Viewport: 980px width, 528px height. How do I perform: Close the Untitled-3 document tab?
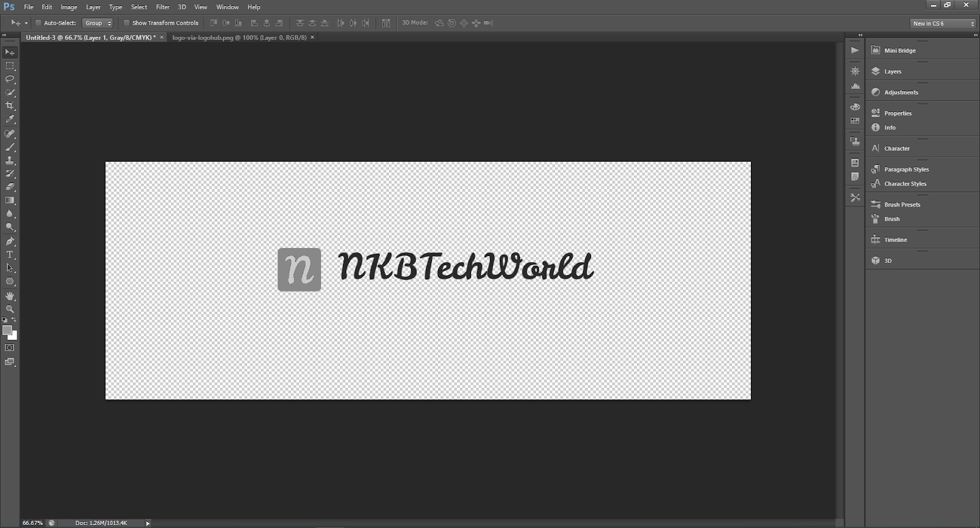click(x=162, y=37)
